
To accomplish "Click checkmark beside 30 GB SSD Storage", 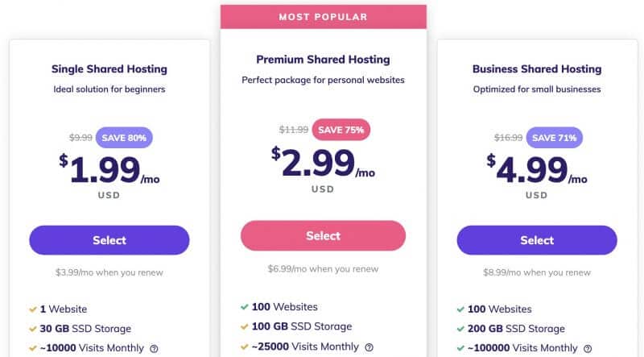I will tap(33, 329).
